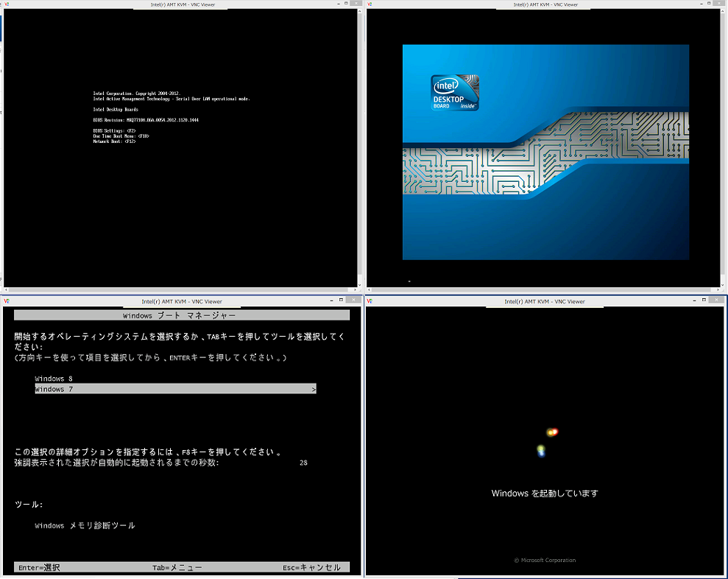Viewport: 728px width, 579px height.
Task: Click 'One Time Boot Menu: <F10>' line
Action: [x=121, y=136]
